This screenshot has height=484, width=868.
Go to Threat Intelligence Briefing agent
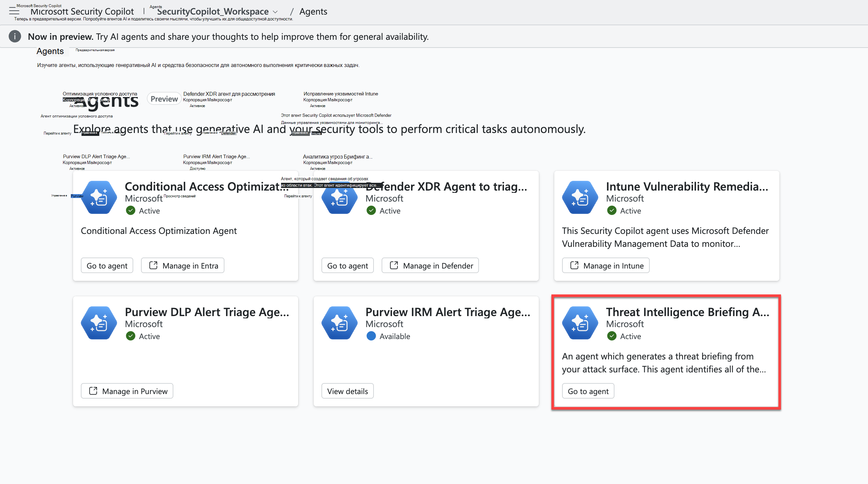tap(588, 391)
